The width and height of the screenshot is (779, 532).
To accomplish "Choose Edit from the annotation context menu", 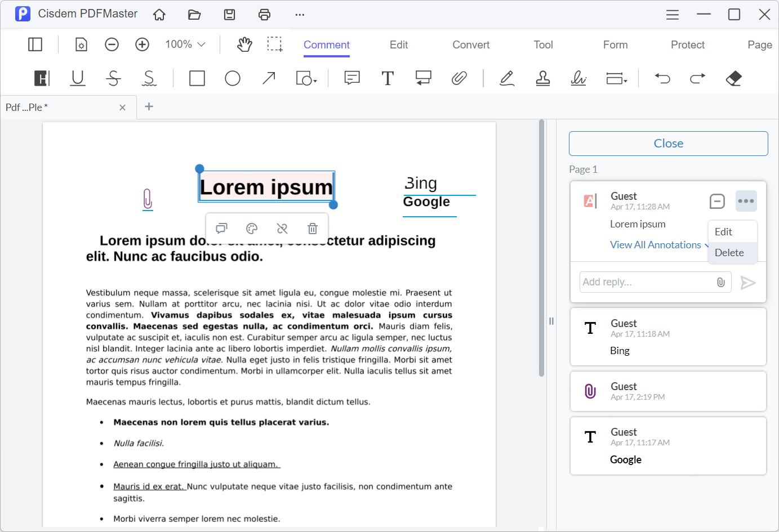I will [x=732, y=232].
